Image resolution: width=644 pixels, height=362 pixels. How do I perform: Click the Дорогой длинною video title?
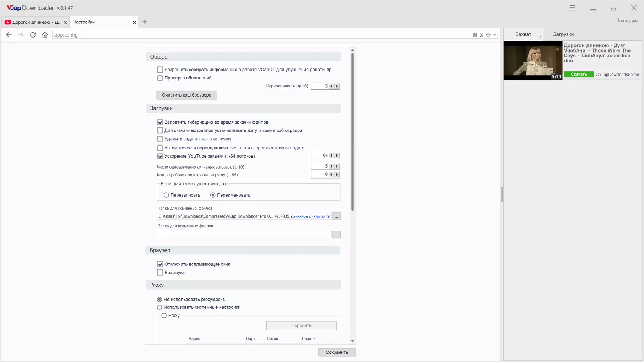[597, 53]
